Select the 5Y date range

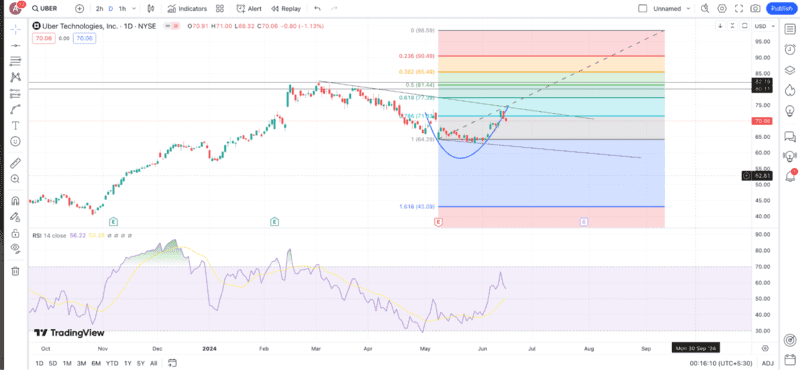140,363
